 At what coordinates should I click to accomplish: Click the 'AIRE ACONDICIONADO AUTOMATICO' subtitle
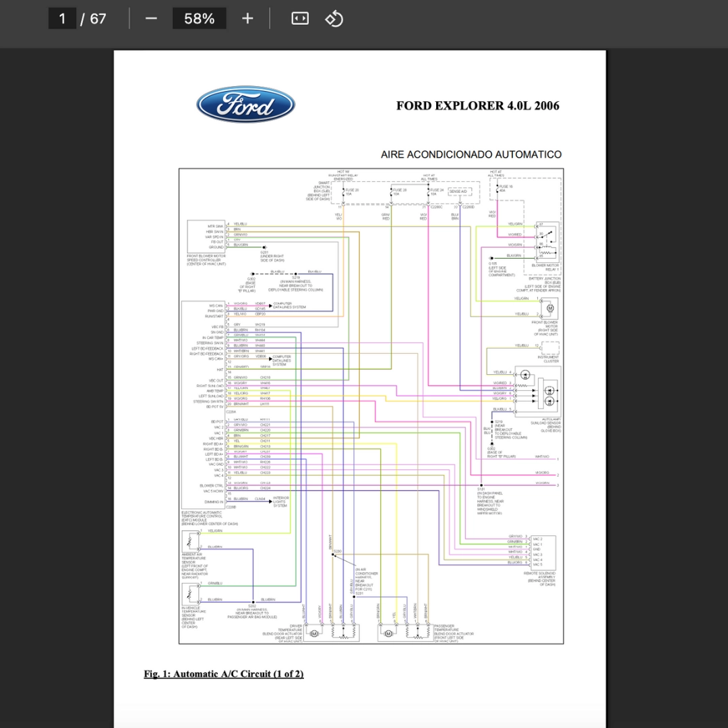pos(471,154)
